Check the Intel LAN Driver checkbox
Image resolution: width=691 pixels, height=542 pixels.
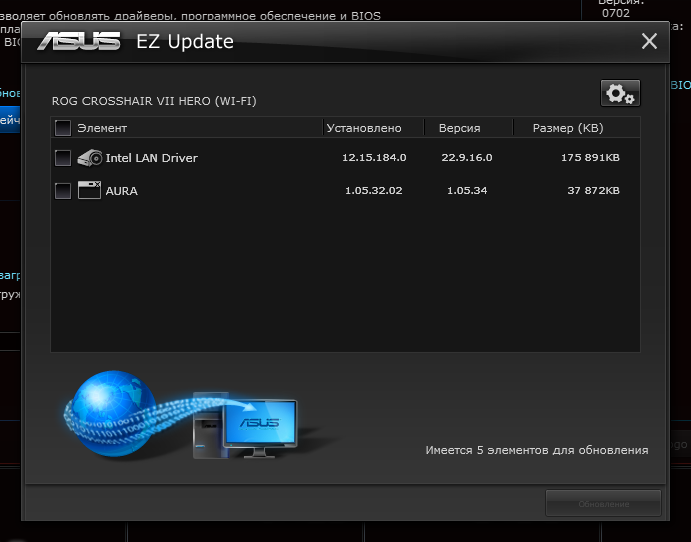(x=63, y=158)
